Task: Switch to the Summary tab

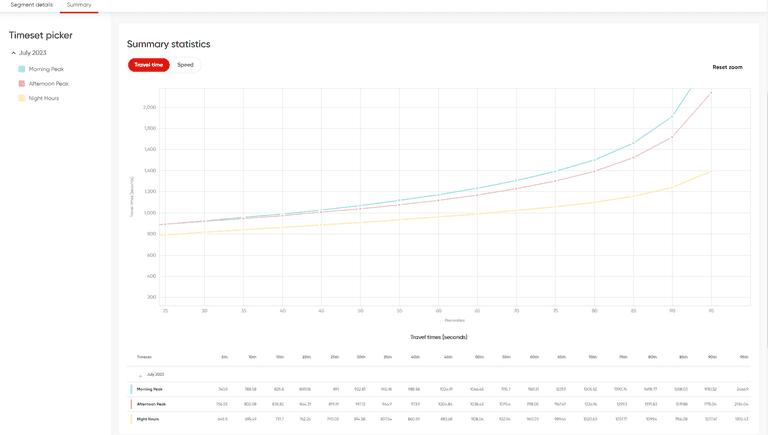Action: pos(79,5)
